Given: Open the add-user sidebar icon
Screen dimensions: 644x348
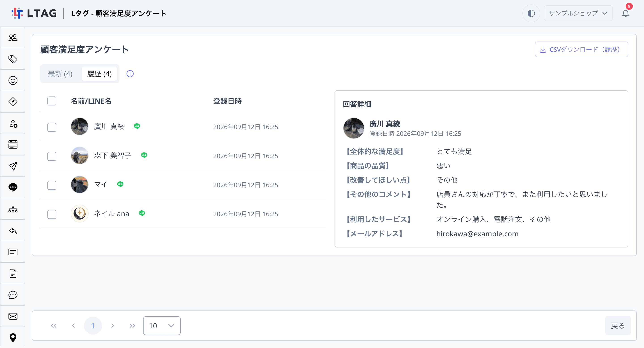Looking at the screenshot, I should [13, 124].
